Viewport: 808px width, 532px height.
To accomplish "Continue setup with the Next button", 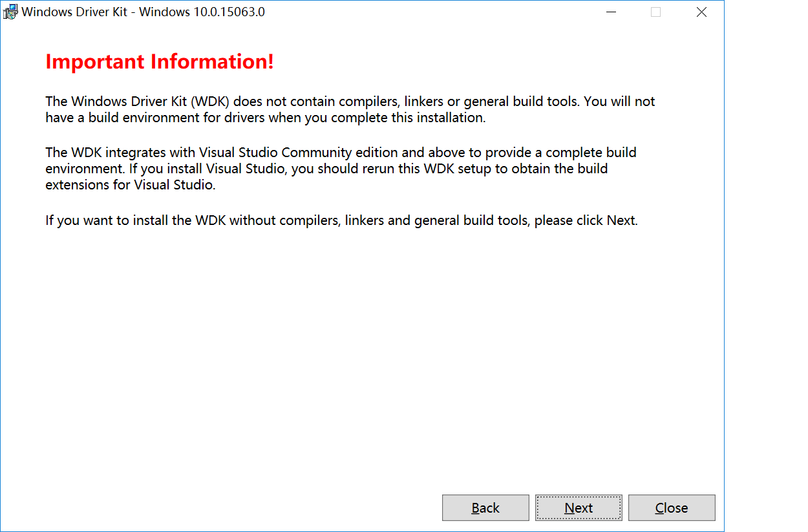I will tap(579, 508).
